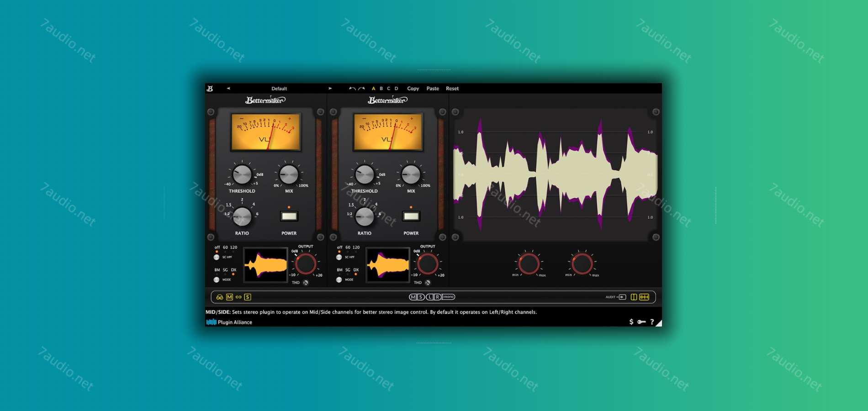Click the key license icon

point(641,322)
